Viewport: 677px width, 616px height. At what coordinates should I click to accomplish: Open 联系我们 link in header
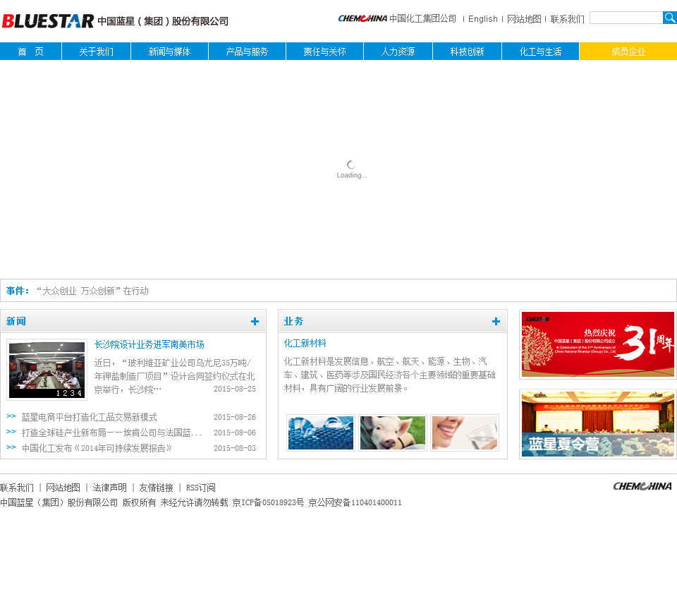[567, 19]
